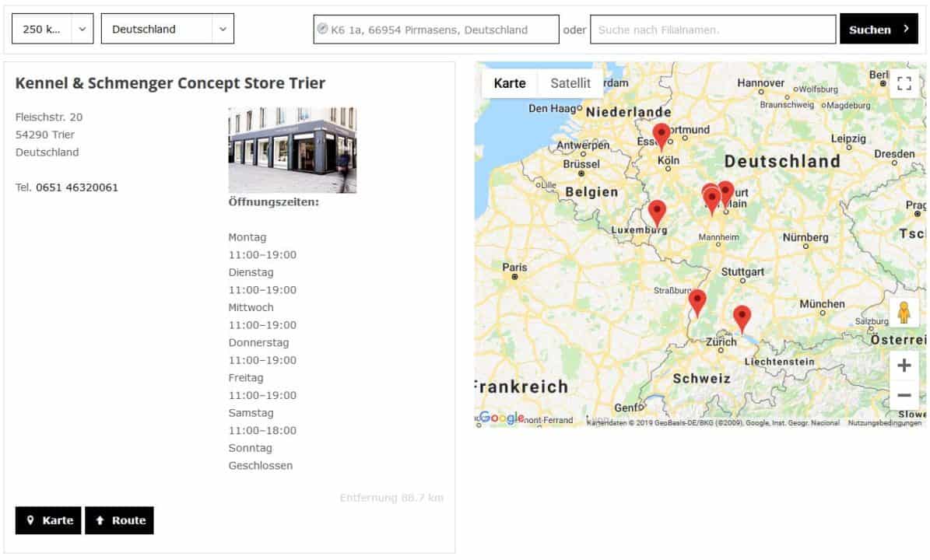Viewport: 930px width, 560px height.
Task: Select the map marker near Essen
Action: [x=662, y=137]
